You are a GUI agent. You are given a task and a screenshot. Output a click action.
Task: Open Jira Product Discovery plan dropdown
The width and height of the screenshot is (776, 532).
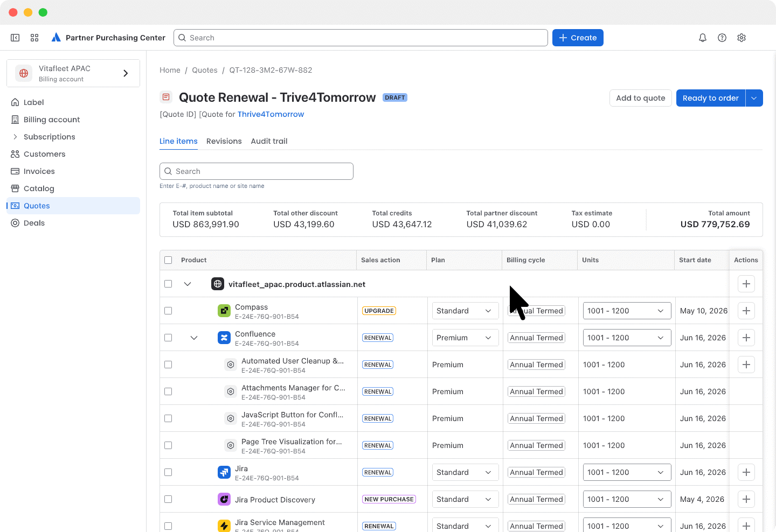coord(465,499)
